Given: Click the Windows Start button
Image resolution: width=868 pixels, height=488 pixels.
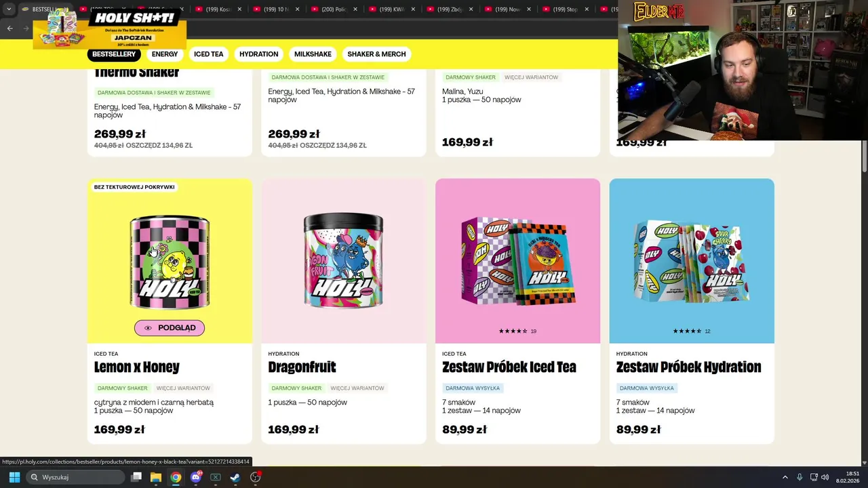Looking at the screenshot, I should point(14,477).
